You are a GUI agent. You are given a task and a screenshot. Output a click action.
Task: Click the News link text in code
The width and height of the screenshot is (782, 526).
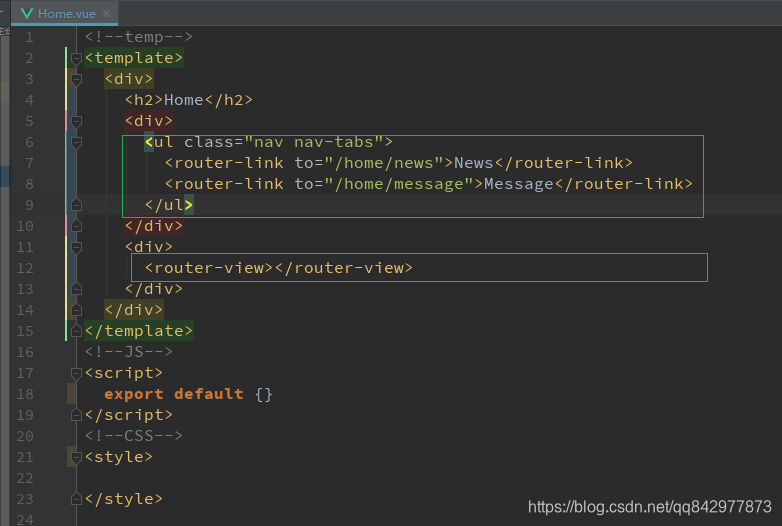coord(473,163)
